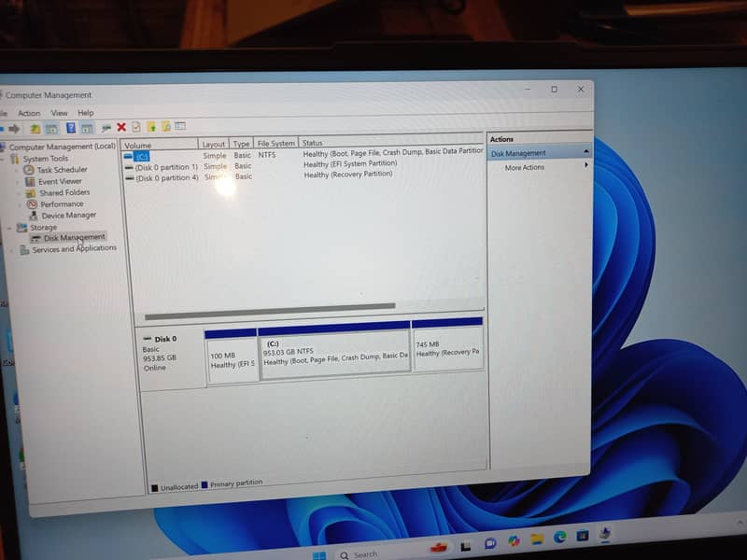This screenshot has width=747, height=560.
Task: Open Task Scheduler node
Action: tap(62, 170)
